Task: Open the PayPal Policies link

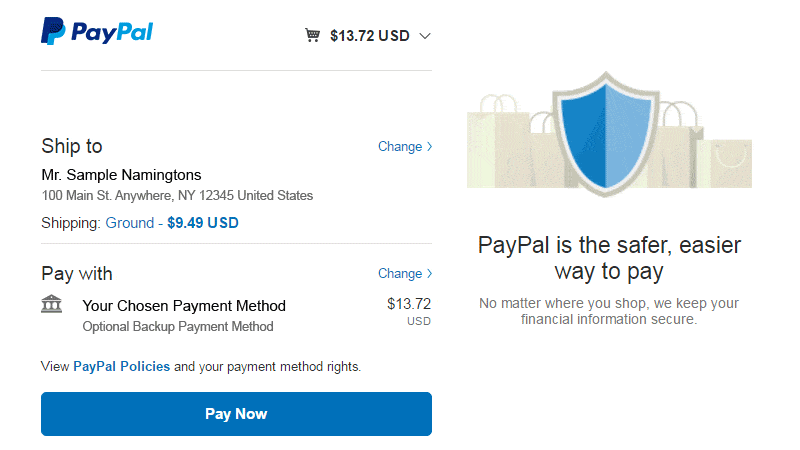Action: pyautogui.click(x=121, y=367)
